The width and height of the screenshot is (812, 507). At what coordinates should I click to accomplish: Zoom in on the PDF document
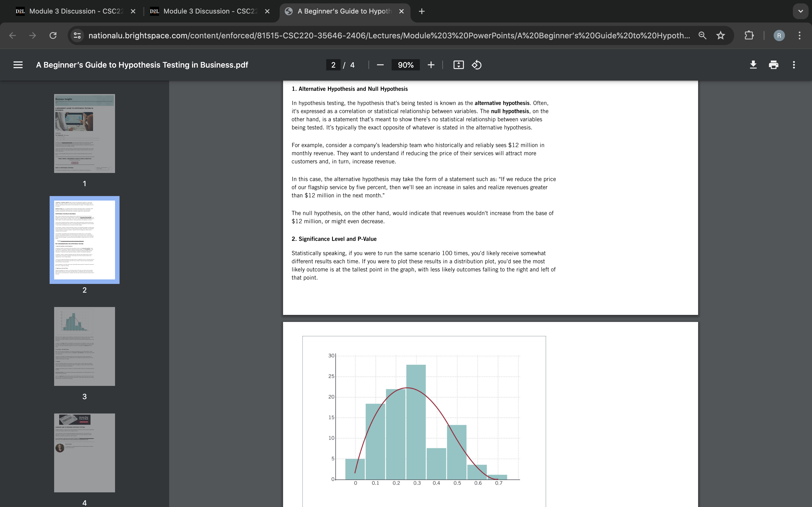[x=431, y=65]
